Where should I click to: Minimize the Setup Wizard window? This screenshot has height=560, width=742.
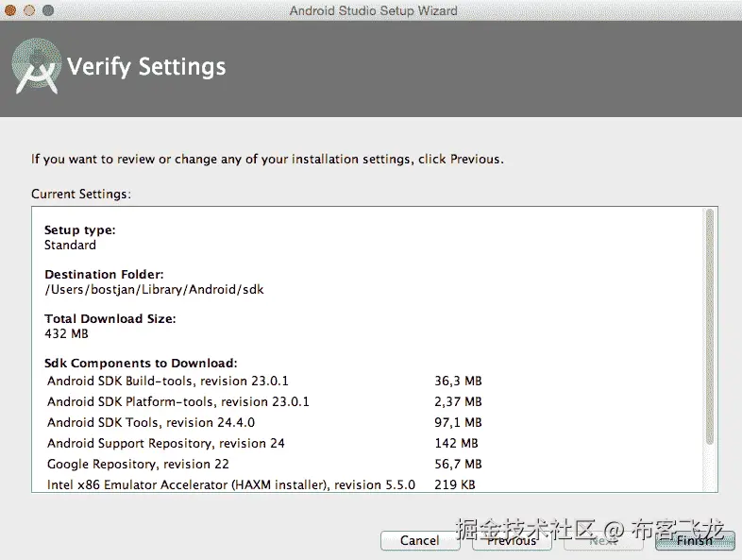tap(29, 10)
